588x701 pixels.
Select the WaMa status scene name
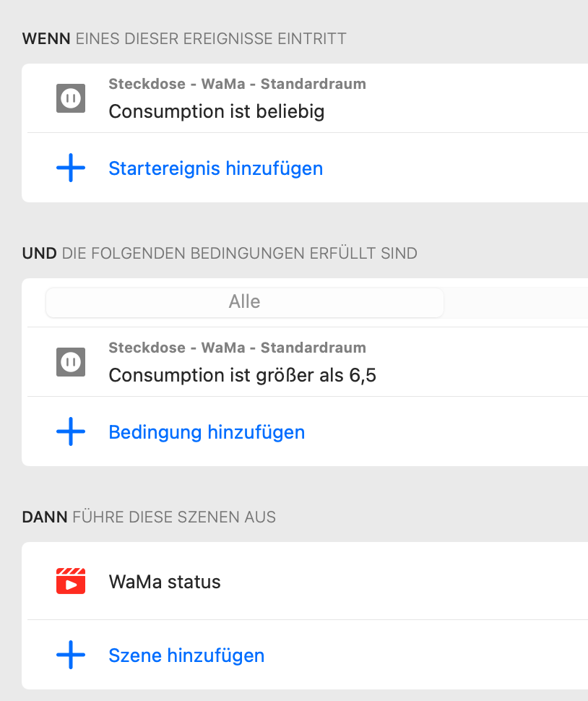tap(165, 582)
